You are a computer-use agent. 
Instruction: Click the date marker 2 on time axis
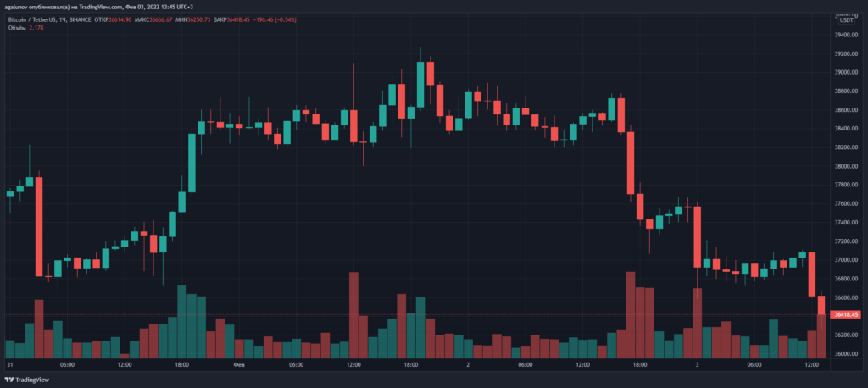(x=468, y=365)
